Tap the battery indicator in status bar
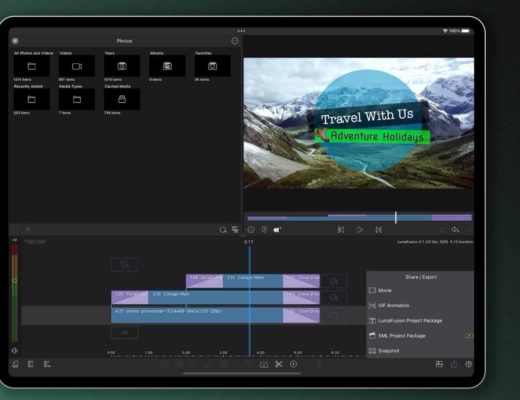This screenshot has height=400, width=520. pyautogui.click(x=466, y=31)
